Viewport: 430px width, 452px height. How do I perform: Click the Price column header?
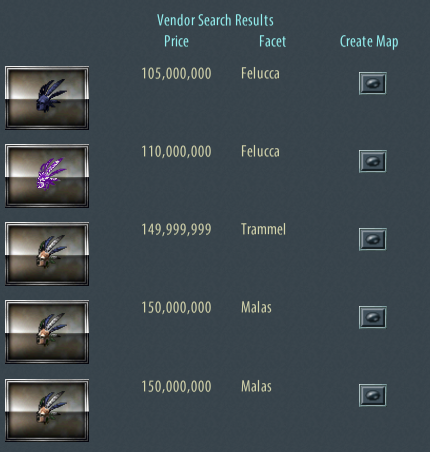point(176,41)
